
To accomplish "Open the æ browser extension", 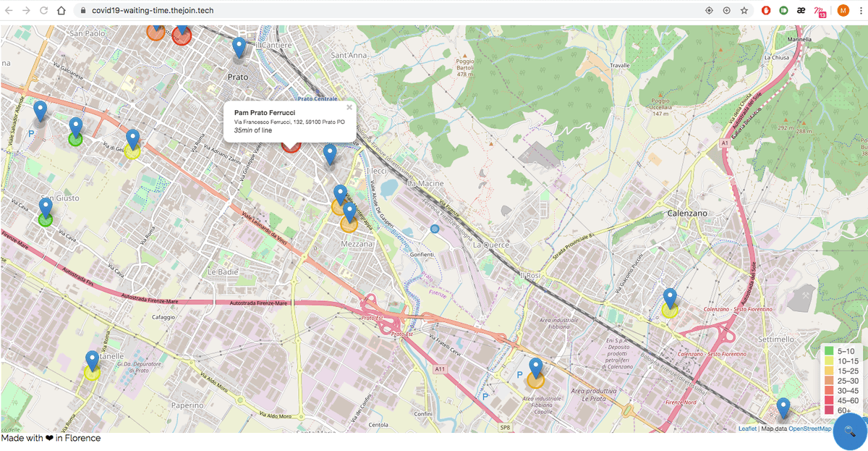I will tap(800, 10).
